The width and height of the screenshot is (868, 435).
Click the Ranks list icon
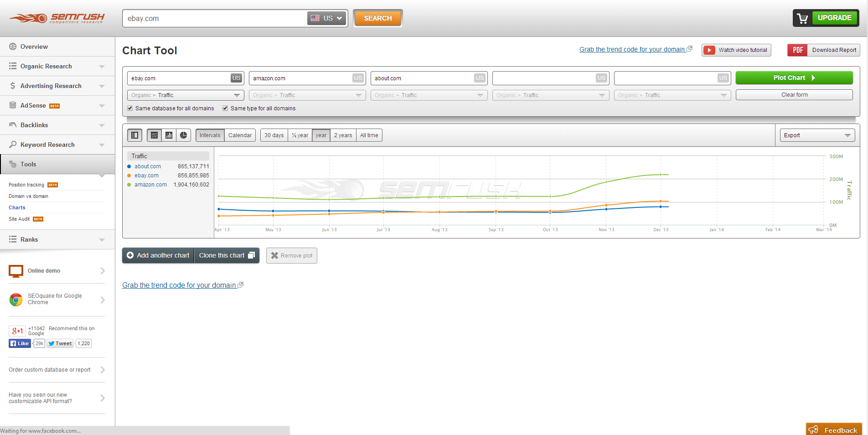pyautogui.click(x=13, y=239)
